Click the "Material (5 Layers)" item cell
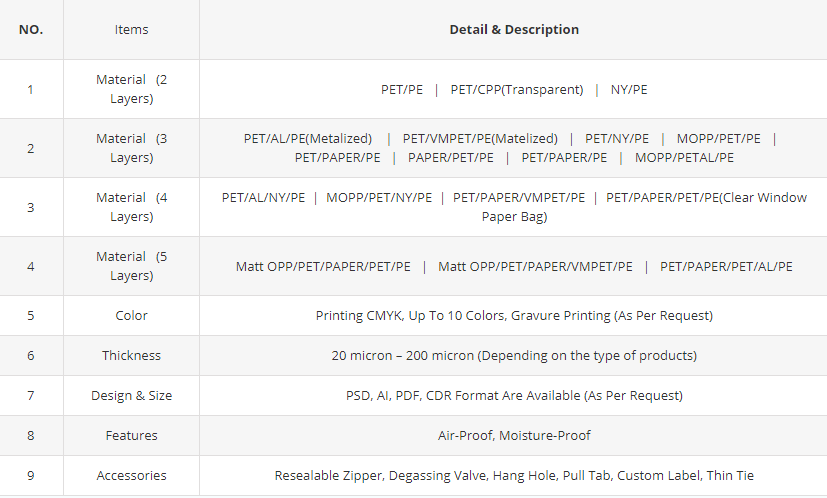The image size is (827, 498). (x=131, y=266)
